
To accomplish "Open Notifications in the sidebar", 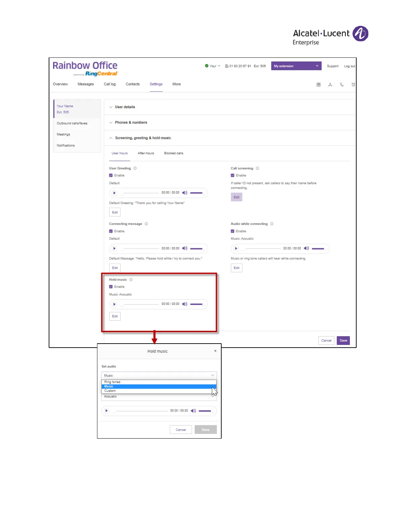I will 65,145.
